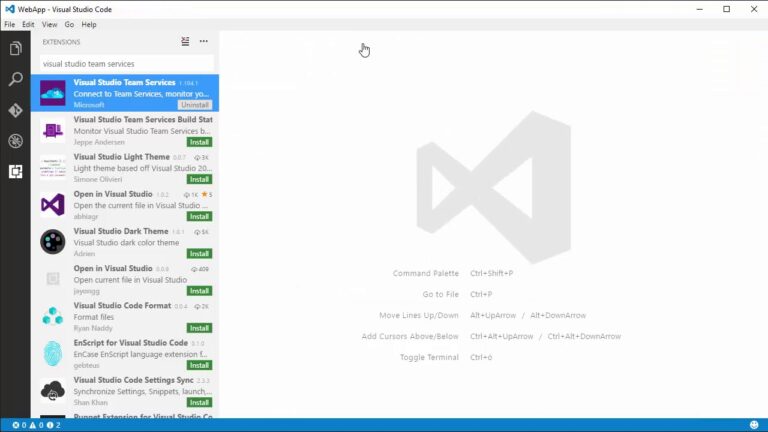
Task: Open the Debug view in activity bar
Action: 15,141
